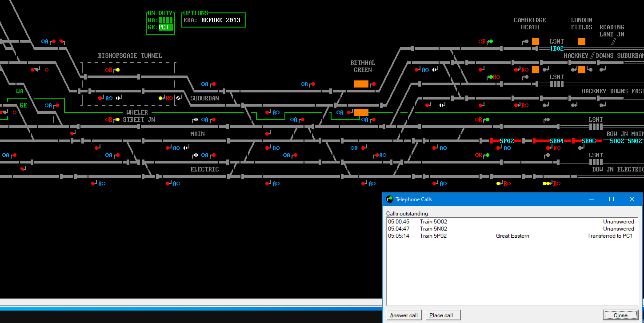Click Bethnal Green lower orange platform
The height and width of the screenshot is (323, 644).
pos(361,112)
